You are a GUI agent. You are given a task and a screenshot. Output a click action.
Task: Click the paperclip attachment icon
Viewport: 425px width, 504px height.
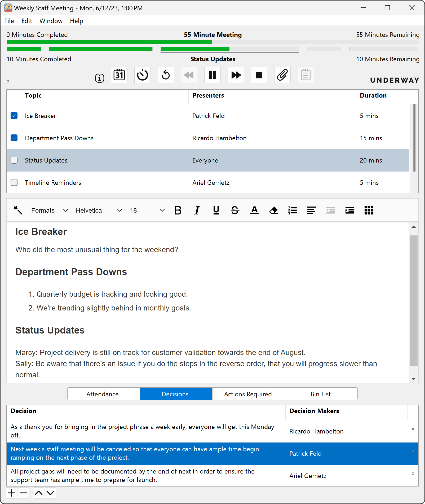tap(282, 75)
